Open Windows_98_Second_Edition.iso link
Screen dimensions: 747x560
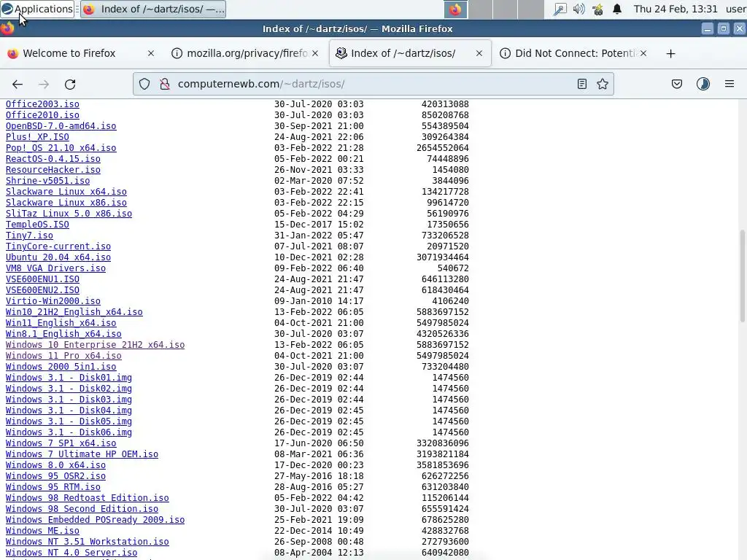[82, 510]
